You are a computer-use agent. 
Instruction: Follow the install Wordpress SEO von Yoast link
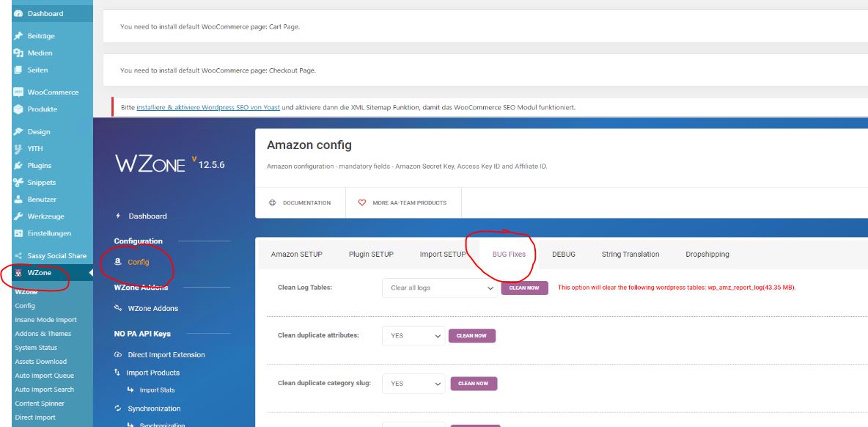click(208, 107)
